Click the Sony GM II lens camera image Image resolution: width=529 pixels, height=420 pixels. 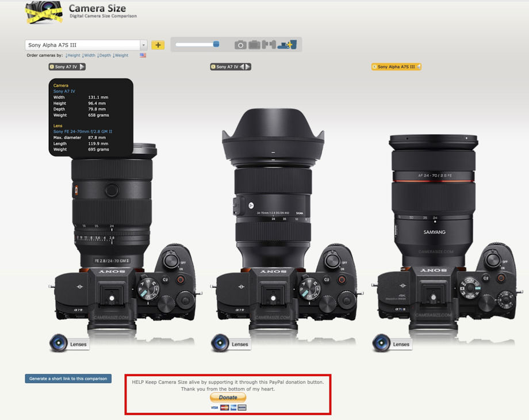125,236
